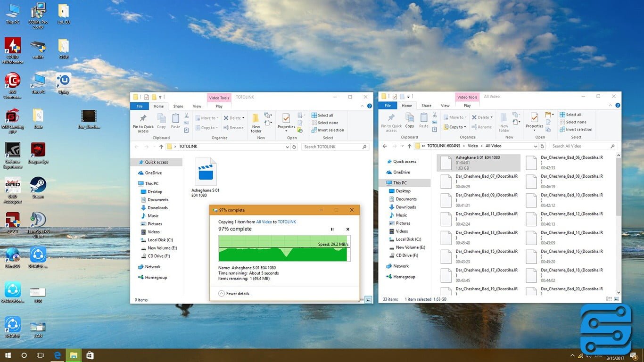Click the New folder icon in TOTOLINK window
The height and width of the screenshot is (362, 644).
coord(256,122)
